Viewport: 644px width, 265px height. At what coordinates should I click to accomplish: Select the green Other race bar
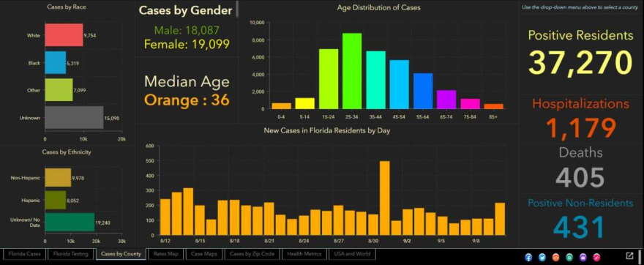(x=59, y=90)
